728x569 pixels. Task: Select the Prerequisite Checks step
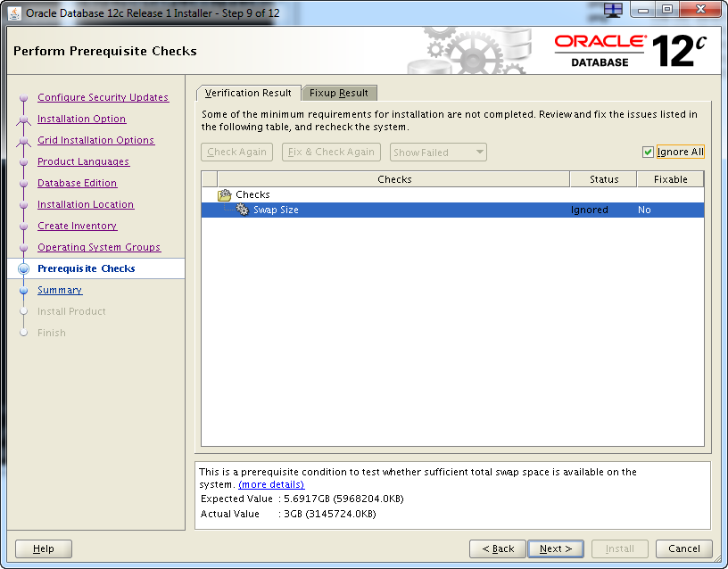(87, 268)
